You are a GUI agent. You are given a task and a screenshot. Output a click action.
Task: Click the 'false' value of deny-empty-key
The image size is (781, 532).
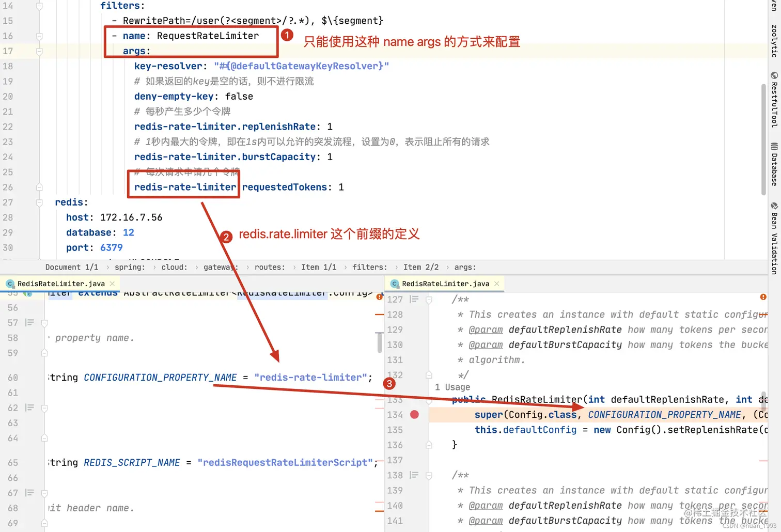point(239,96)
